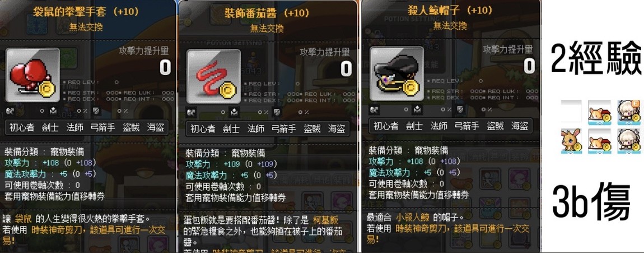Screen dimensions: 644x253
Task: Click the empty white inventory slot
Action: [x=571, y=112]
